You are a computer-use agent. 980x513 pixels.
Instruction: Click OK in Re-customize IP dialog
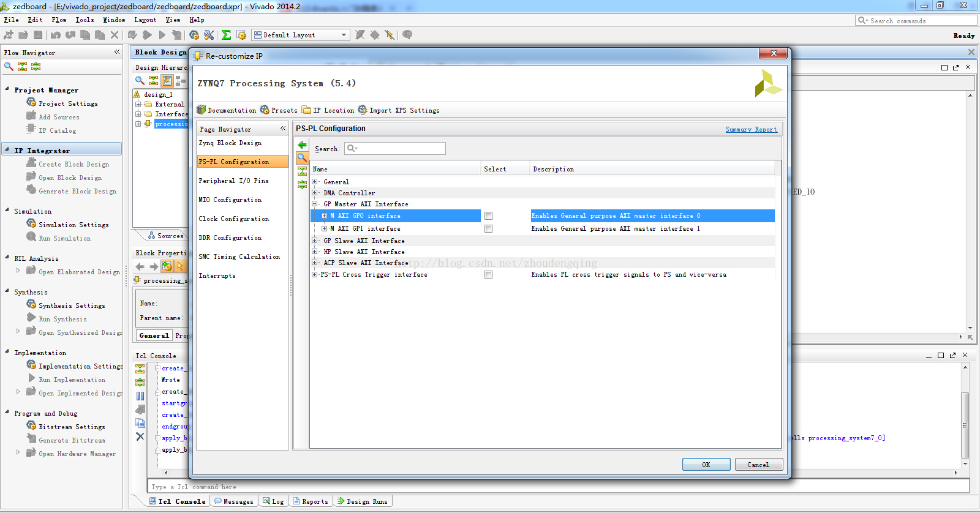coord(706,465)
